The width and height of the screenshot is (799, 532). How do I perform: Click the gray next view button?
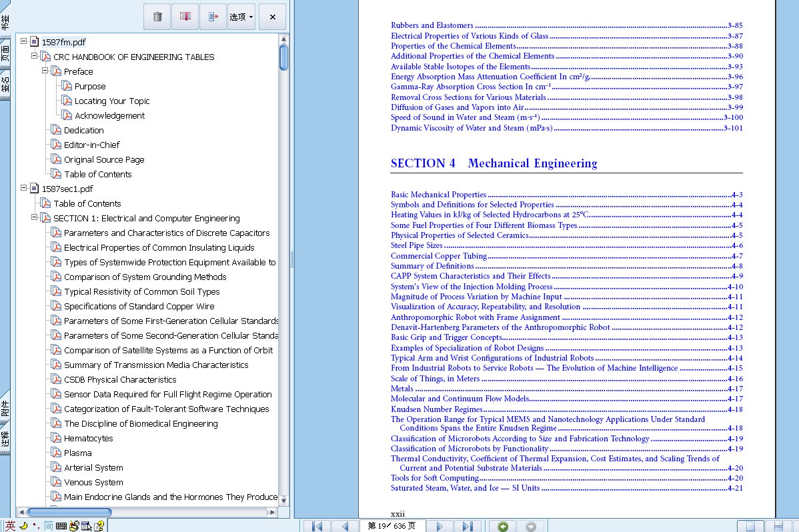click(530, 527)
